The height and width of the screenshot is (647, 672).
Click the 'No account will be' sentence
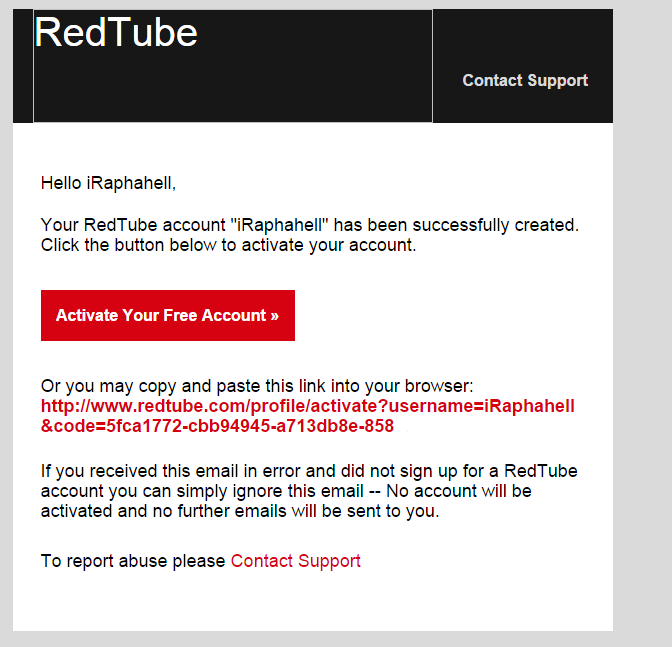point(459,491)
